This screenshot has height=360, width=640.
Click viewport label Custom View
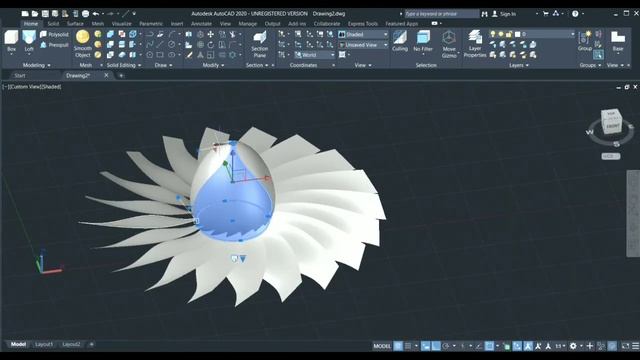click(x=25, y=87)
